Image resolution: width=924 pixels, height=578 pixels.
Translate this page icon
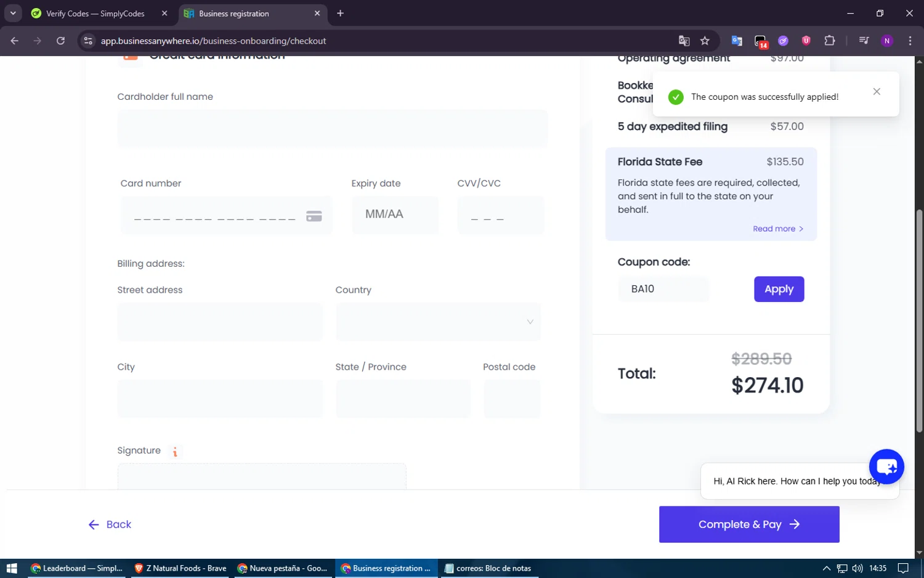[684, 41]
